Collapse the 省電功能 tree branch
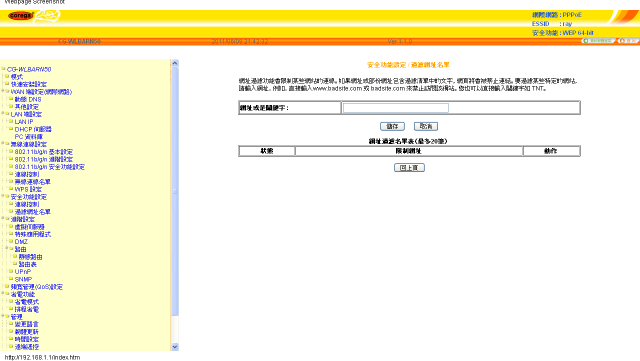Viewport: 640px width, 361px height. tap(3, 294)
